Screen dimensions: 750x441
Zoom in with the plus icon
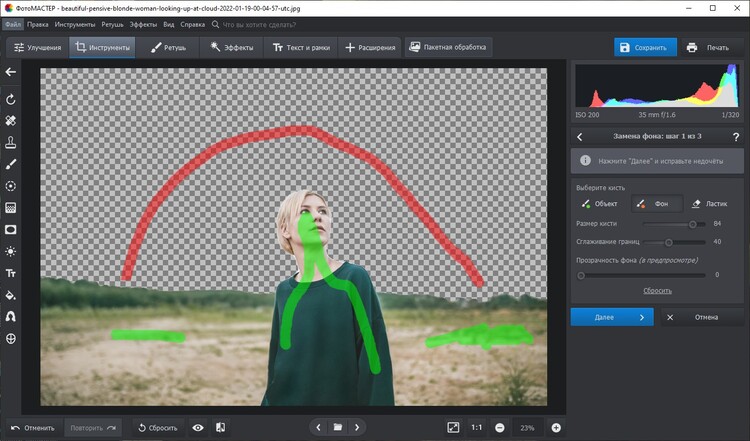point(556,427)
